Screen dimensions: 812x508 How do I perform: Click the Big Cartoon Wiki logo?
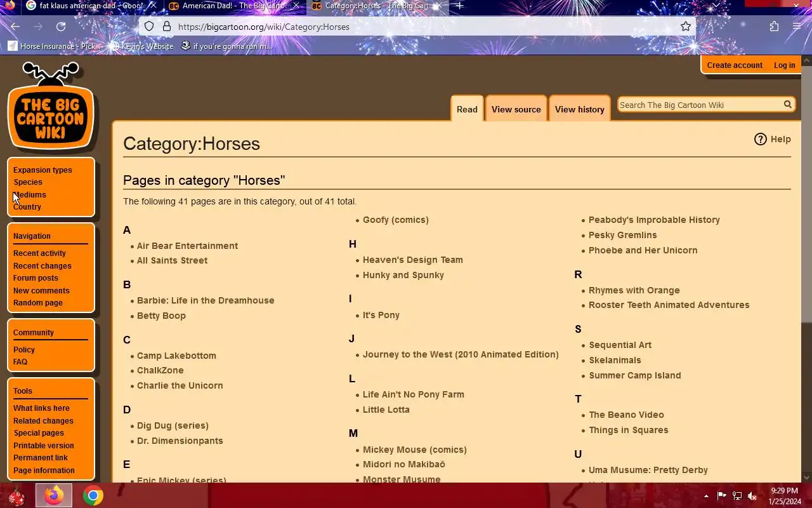tap(51, 105)
